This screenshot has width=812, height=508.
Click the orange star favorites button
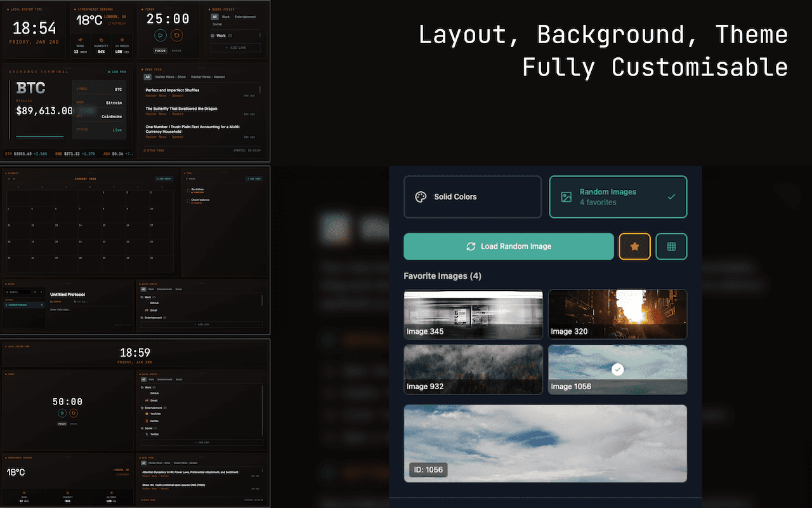point(634,246)
